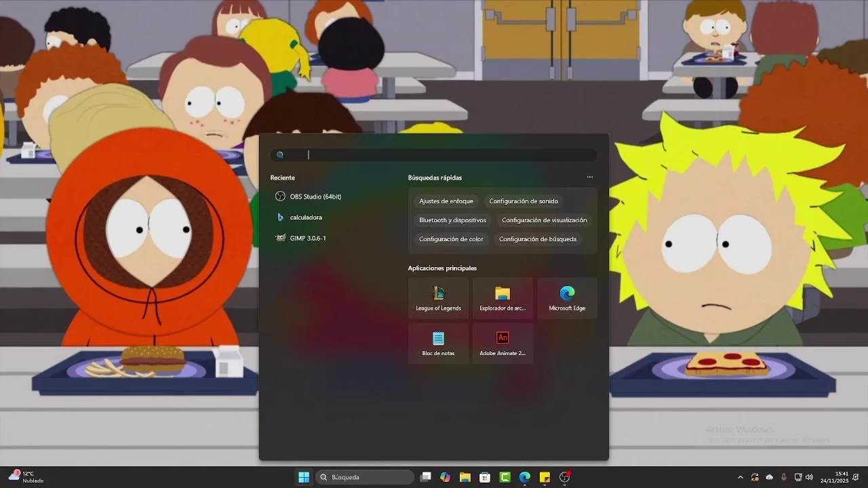Select Configuración de búsqueda quick search
Image resolution: width=868 pixels, height=488 pixels.
pos(538,239)
